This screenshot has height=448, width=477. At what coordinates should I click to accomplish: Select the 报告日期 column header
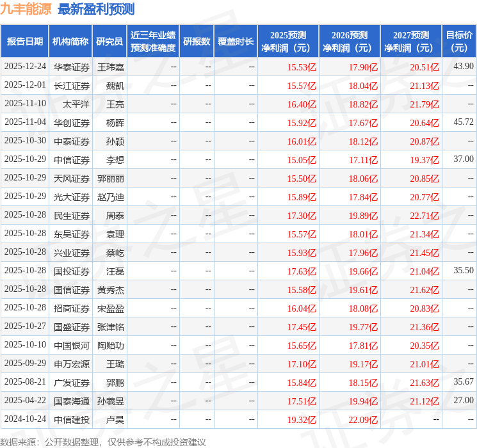pyautogui.click(x=25, y=42)
